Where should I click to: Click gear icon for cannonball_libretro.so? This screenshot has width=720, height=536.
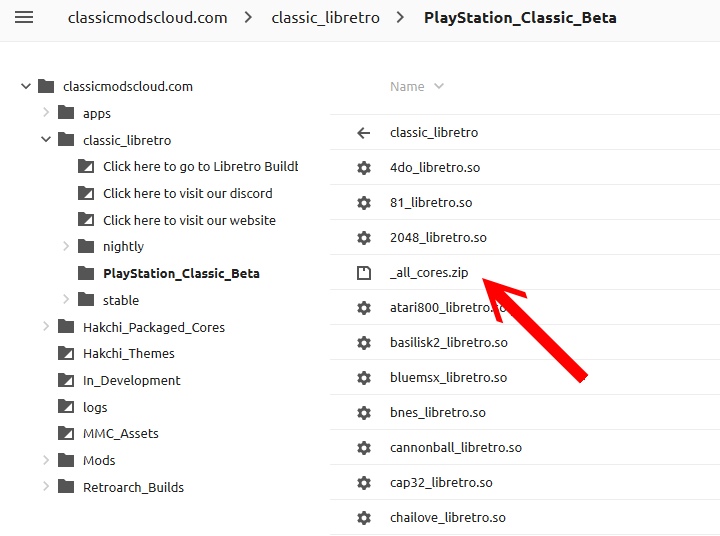[364, 447]
